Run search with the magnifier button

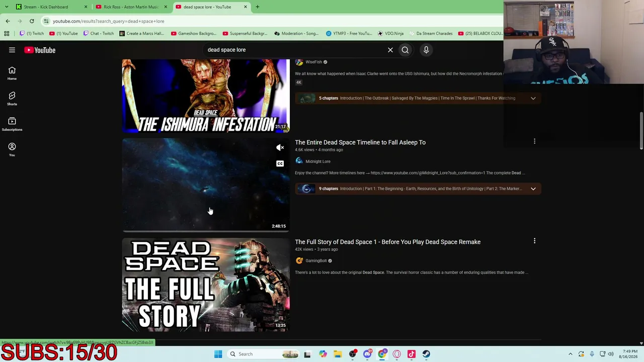tap(405, 50)
